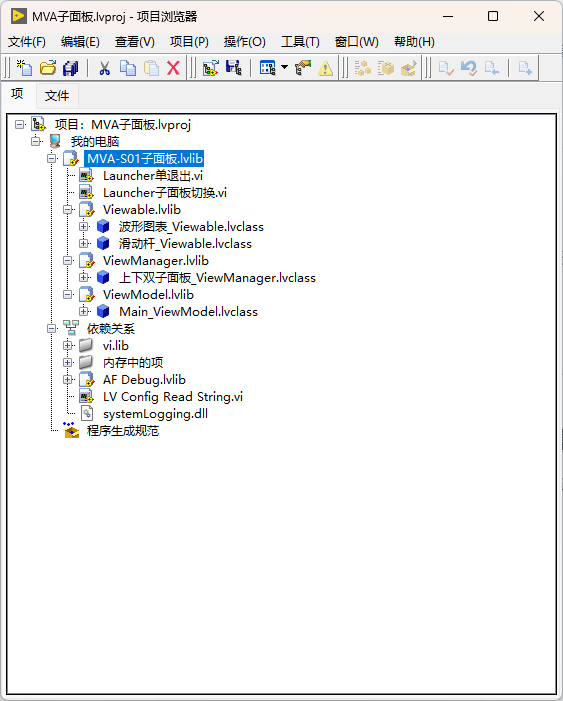Click the 依赖关系 dependencies icon

tap(71, 328)
